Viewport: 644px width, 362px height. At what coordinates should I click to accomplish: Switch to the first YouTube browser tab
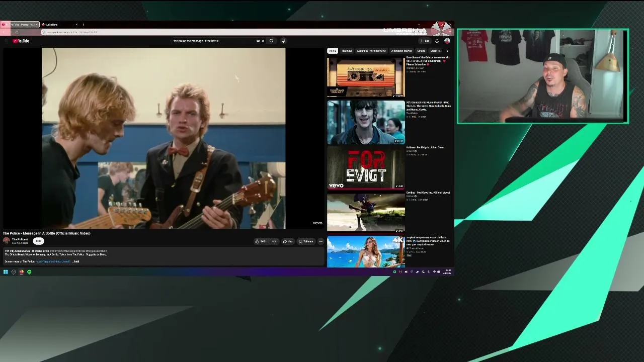[20, 24]
